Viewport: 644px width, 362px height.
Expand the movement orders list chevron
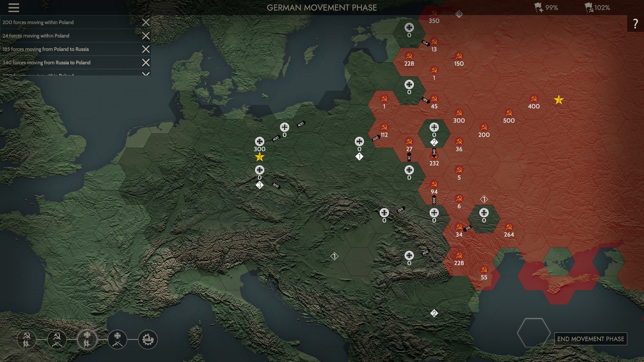click(146, 73)
